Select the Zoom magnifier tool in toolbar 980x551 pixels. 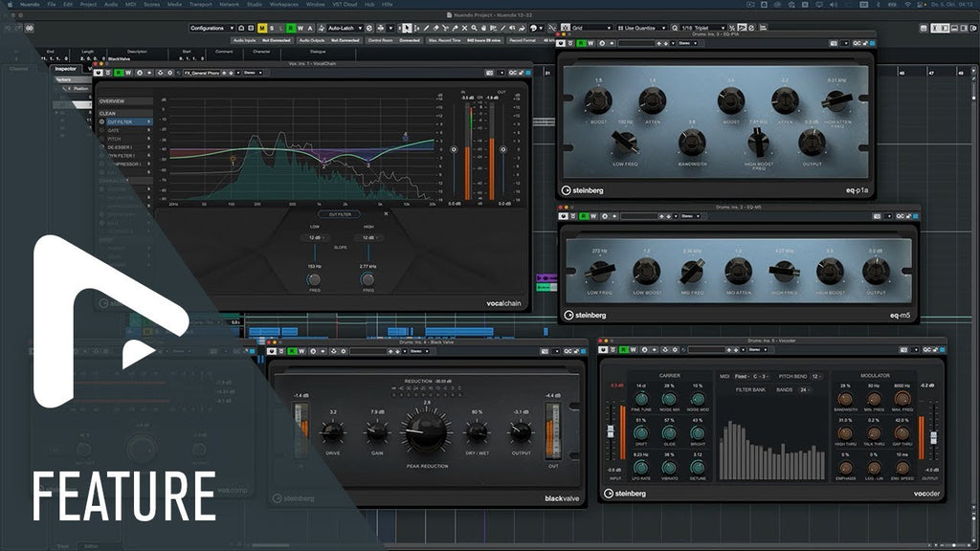[474, 28]
